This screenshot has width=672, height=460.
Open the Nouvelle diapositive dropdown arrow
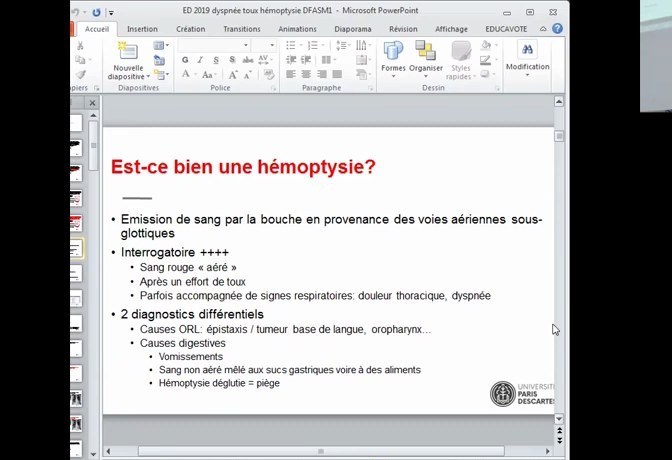148,77
